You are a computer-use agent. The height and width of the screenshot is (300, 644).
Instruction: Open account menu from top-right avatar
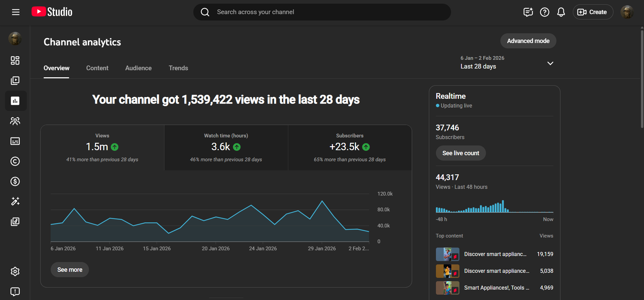[x=627, y=12]
